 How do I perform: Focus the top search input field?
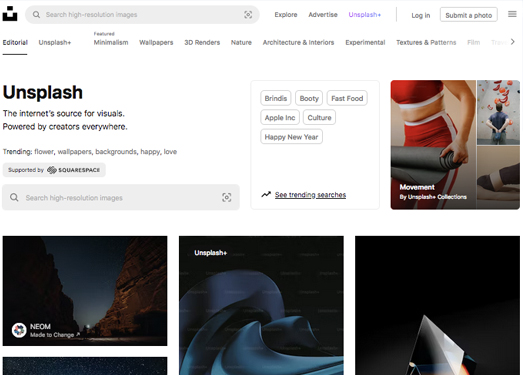tap(142, 15)
